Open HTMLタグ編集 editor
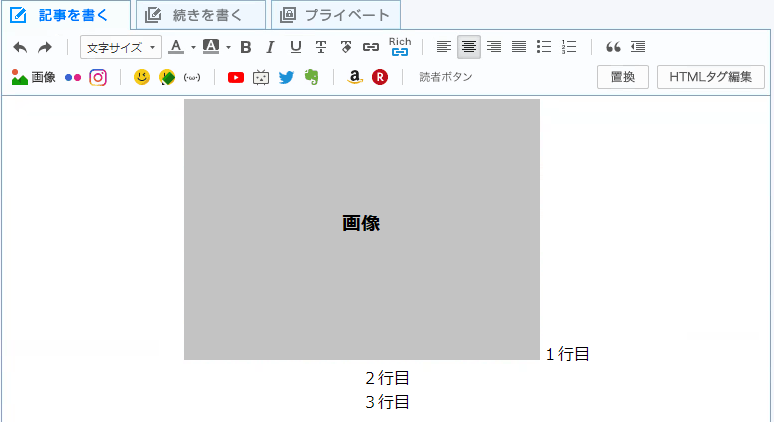The height and width of the screenshot is (422, 774). pos(711,77)
